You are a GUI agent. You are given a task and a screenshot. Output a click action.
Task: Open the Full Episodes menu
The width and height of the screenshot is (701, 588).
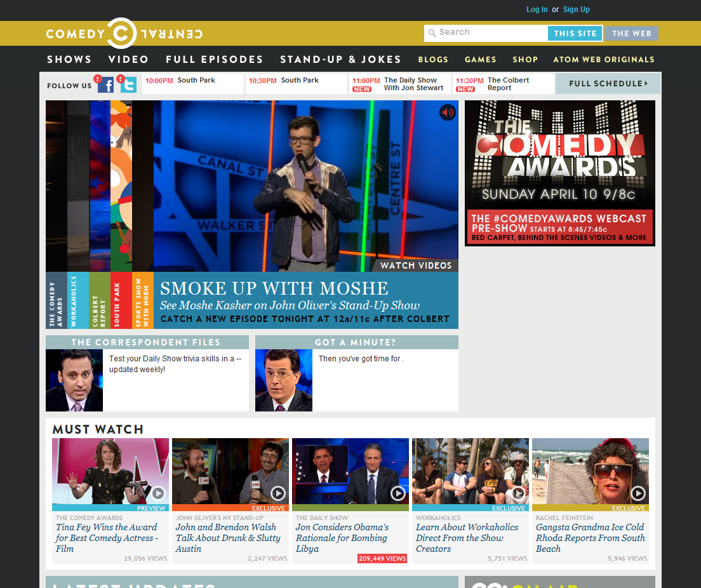click(214, 60)
